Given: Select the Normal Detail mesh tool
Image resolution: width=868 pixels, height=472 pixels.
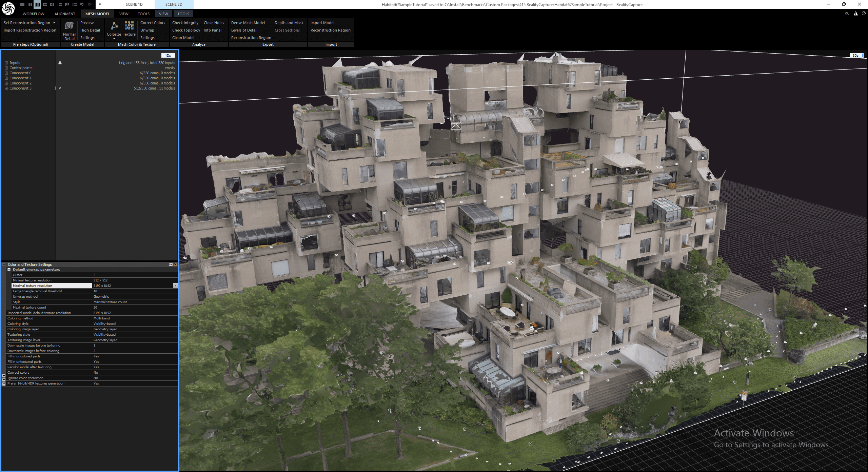Looking at the screenshot, I should pyautogui.click(x=69, y=30).
